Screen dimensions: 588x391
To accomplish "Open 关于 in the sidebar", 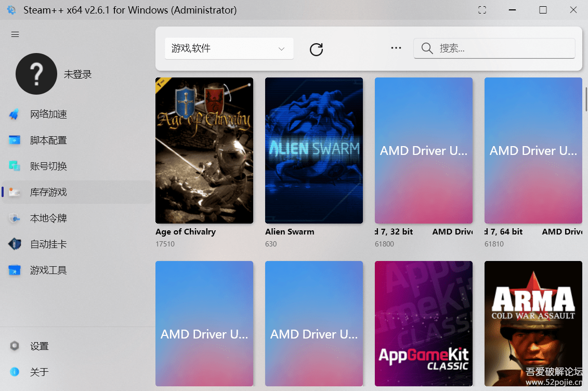I will (77, 372).
